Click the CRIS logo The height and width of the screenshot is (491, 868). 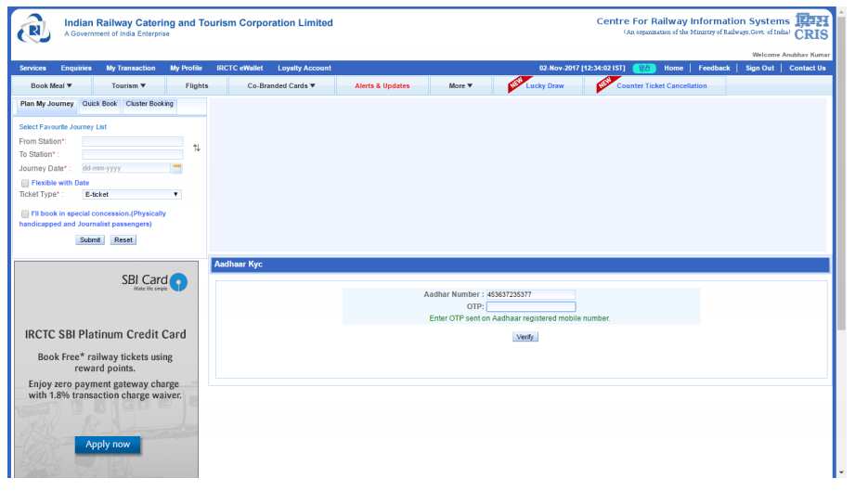click(811, 27)
